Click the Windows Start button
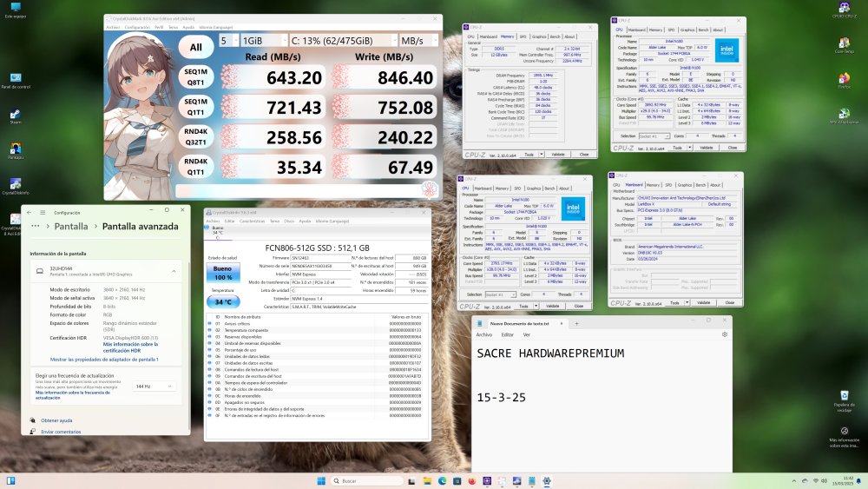868x489 pixels. 321,480
